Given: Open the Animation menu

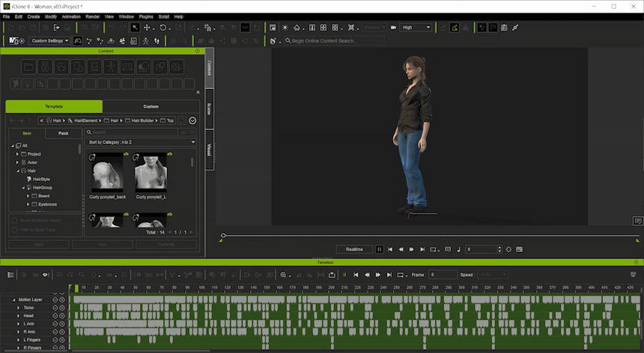Looking at the screenshot, I should 71,16.
